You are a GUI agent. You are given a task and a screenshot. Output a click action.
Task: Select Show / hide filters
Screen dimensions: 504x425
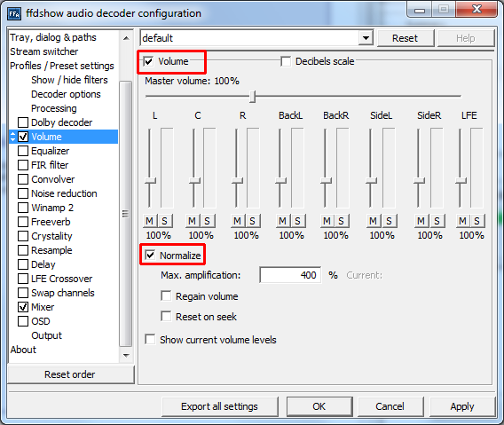(x=69, y=80)
